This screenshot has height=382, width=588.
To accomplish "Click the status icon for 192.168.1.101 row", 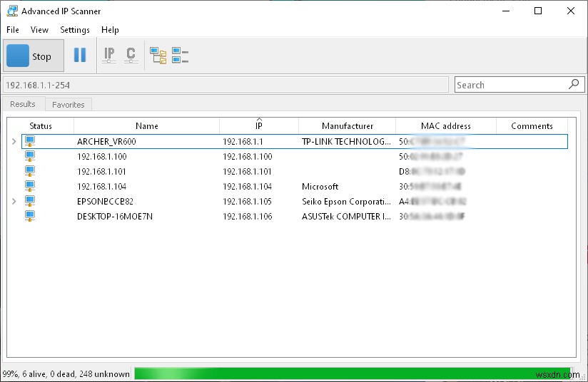I will pyautogui.click(x=30, y=171).
